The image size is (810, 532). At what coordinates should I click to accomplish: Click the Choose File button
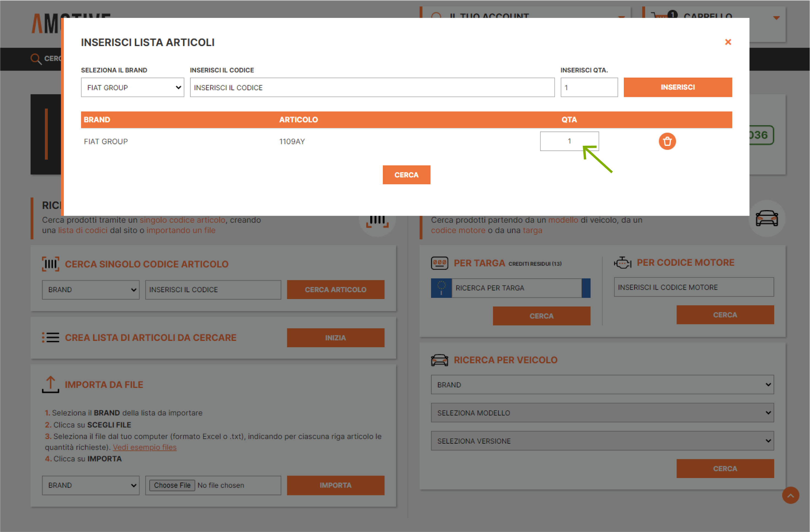click(172, 485)
